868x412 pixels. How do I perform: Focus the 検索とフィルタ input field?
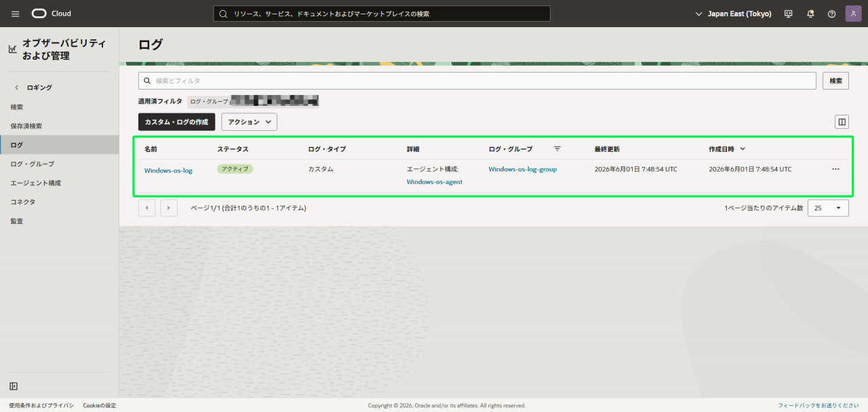pyautogui.click(x=477, y=81)
